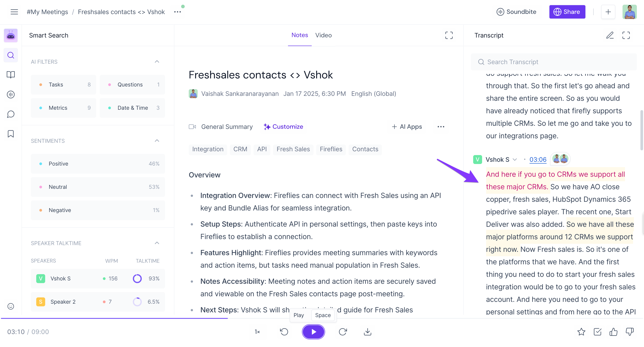Viewport: 644px width, 347px height.
Task: Open the bookmarks icon in the sidebar
Action: [11, 134]
